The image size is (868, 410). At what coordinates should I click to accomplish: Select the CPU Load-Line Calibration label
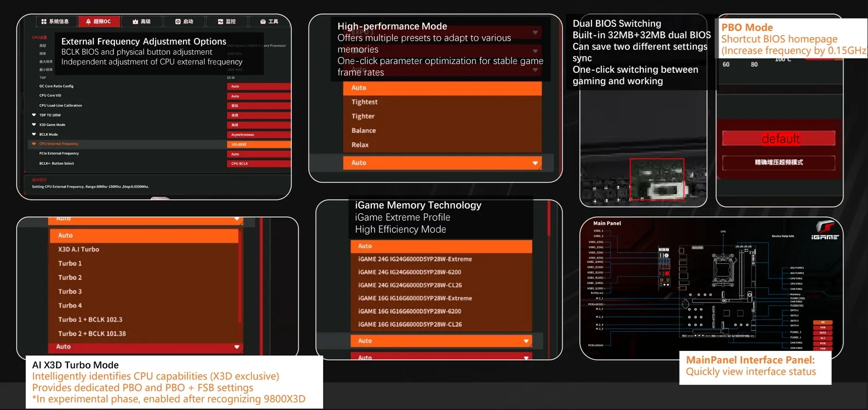tap(60, 105)
